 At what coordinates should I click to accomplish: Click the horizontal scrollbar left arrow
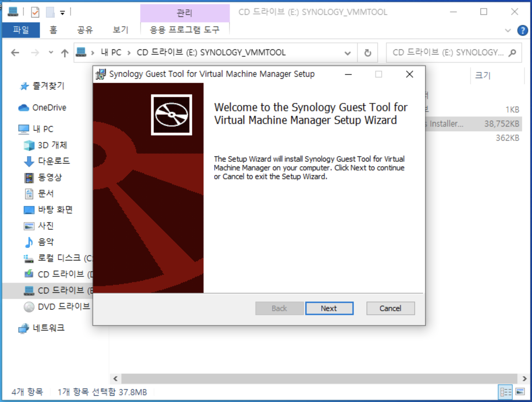tap(115, 378)
